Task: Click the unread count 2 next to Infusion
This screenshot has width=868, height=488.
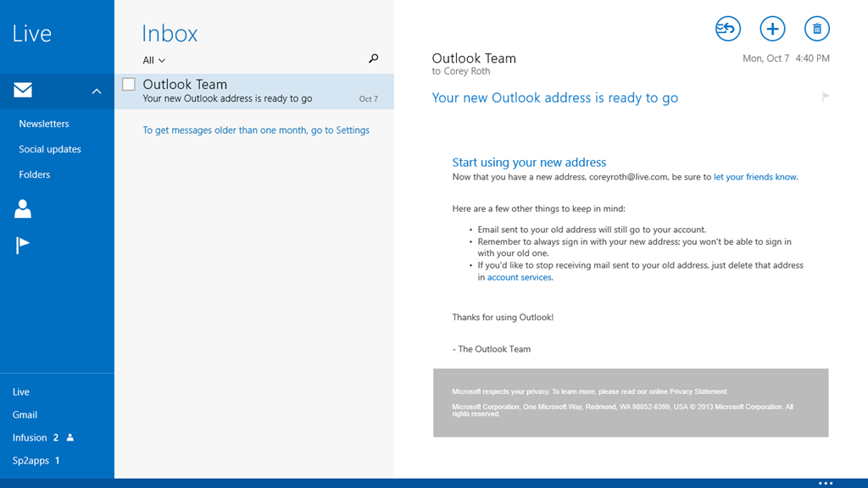Action: coord(55,437)
